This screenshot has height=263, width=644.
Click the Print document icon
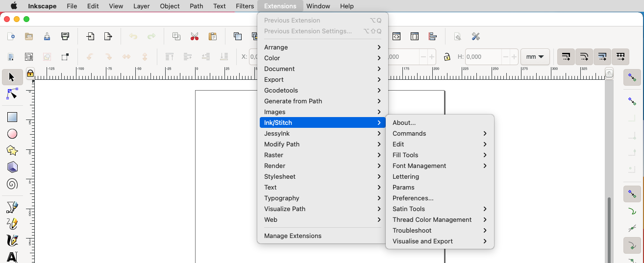click(x=65, y=36)
